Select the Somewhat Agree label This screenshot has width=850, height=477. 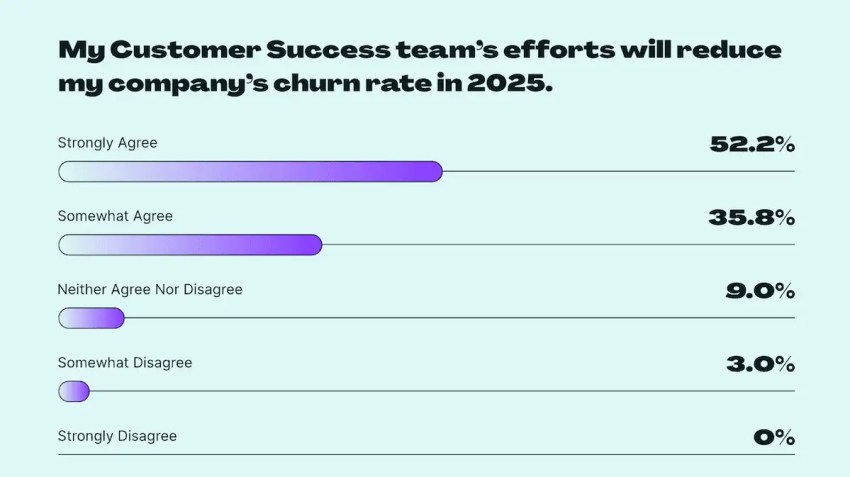point(115,216)
